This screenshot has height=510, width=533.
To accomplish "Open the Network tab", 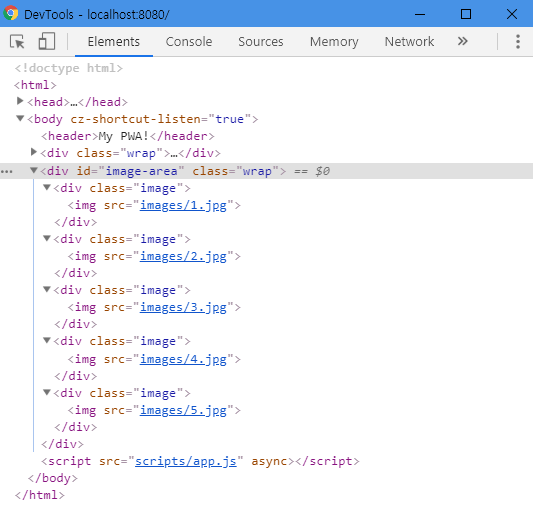I will click(409, 41).
